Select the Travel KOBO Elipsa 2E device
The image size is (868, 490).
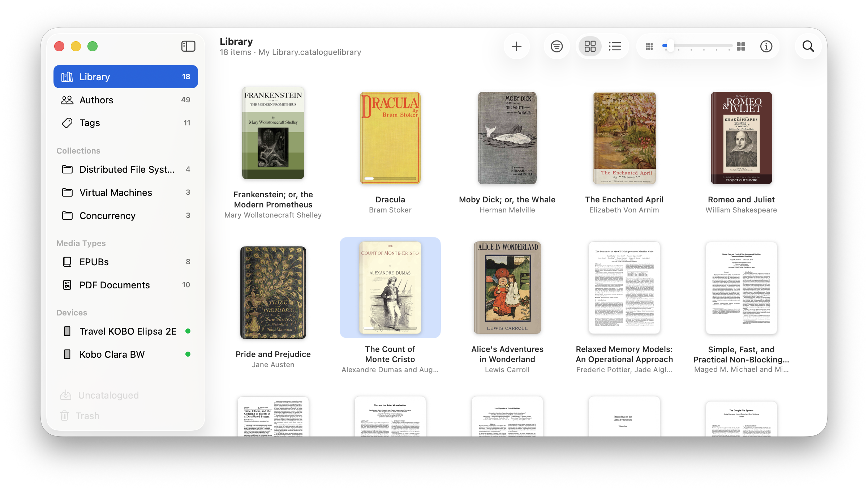[x=126, y=331]
